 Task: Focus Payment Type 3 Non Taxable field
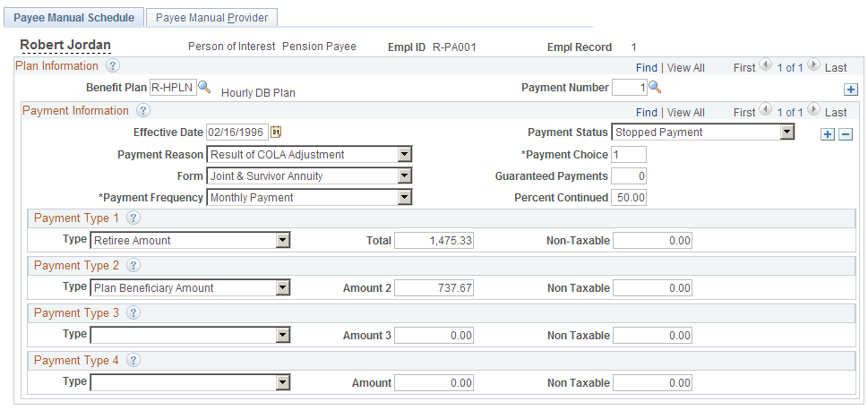653,336
